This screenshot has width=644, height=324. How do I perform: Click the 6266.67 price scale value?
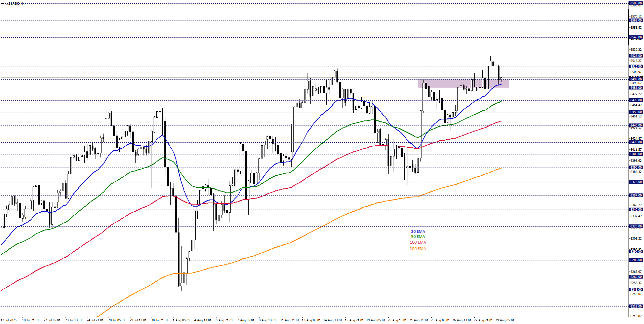click(x=636, y=272)
